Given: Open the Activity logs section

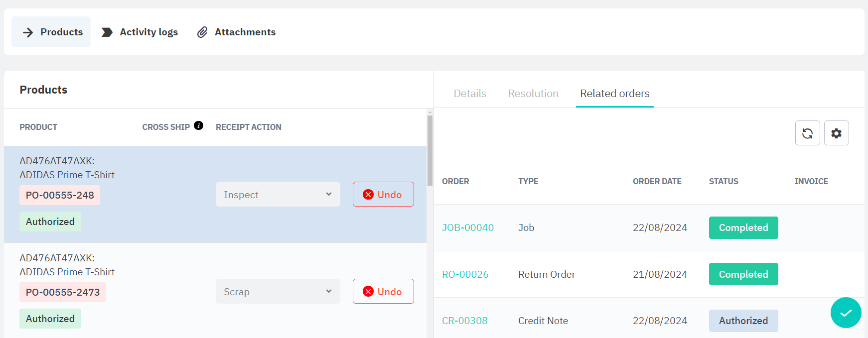Looking at the screenshot, I should click(x=148, y=32).
